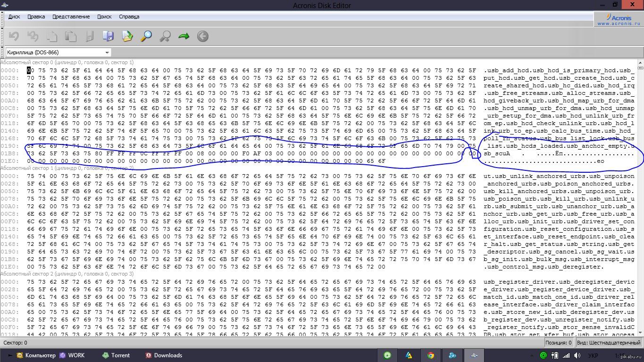Click the battery tray icon
The image size is (644, 362).
pyautogui.click(x=555, y=355)
